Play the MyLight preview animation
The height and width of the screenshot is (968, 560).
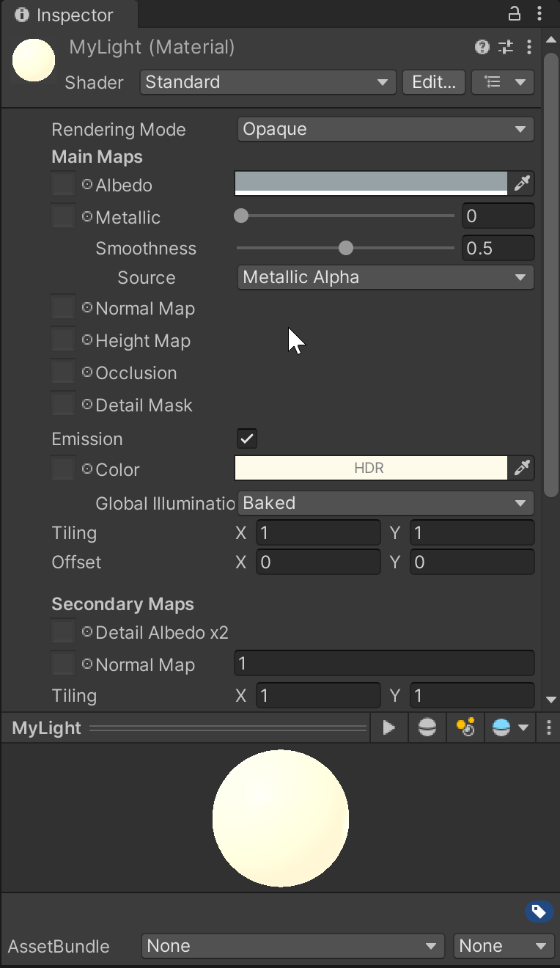(389, 727)
